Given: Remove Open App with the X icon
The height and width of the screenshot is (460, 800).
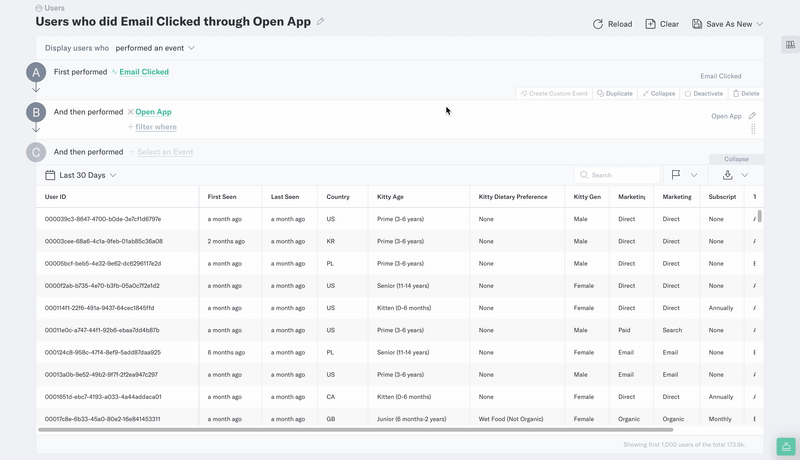Looking at the screenshot, I should [x=131, y=112].
